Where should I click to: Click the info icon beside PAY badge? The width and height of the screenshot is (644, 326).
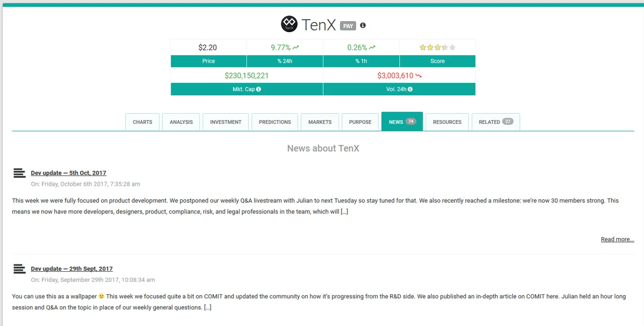click(363, 25)
